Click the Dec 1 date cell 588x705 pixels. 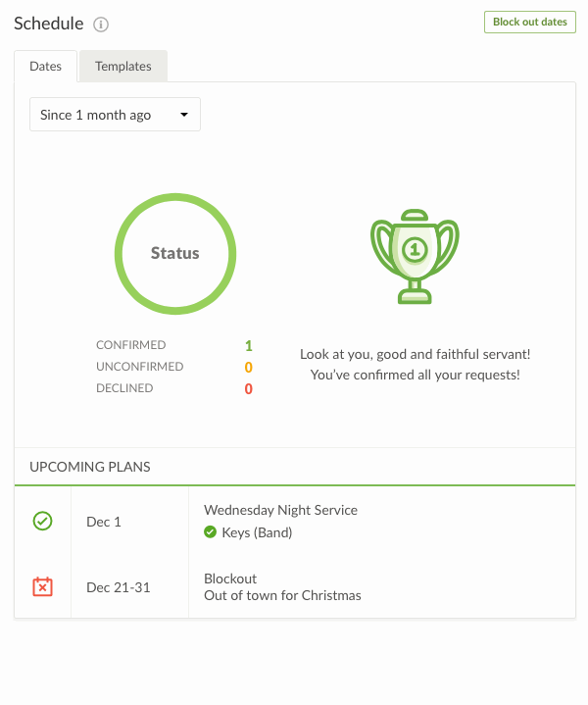tap(104, 522)
